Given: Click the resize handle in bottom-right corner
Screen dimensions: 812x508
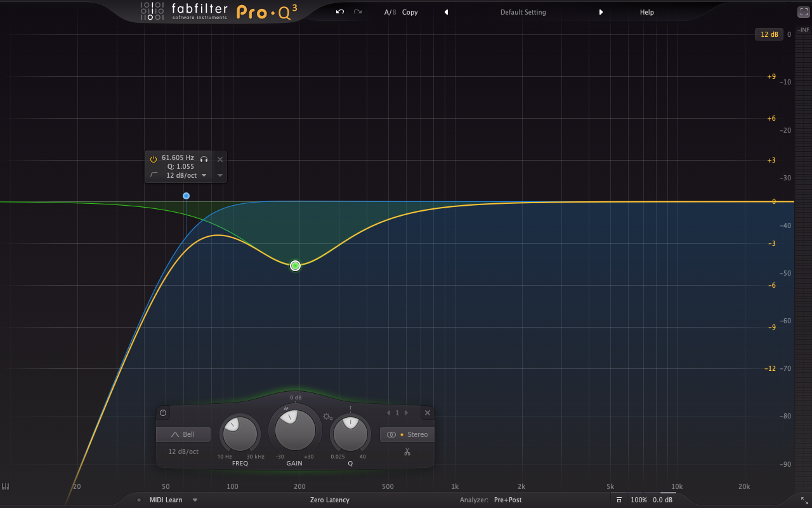Looking at the screenshot, I should 804,500.
